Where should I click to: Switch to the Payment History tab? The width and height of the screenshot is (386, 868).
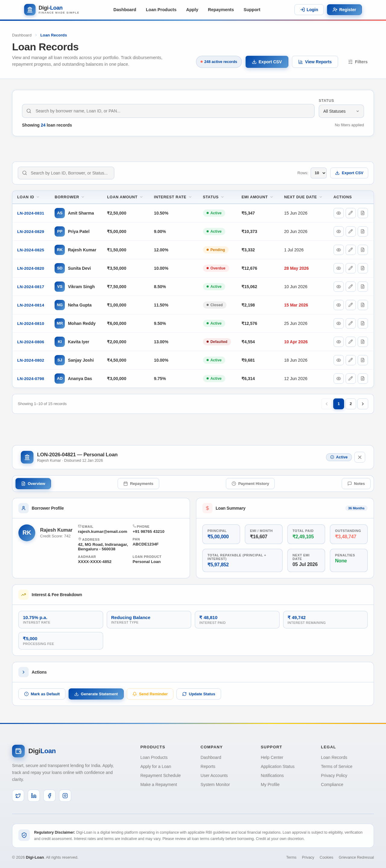coord(250,483)
